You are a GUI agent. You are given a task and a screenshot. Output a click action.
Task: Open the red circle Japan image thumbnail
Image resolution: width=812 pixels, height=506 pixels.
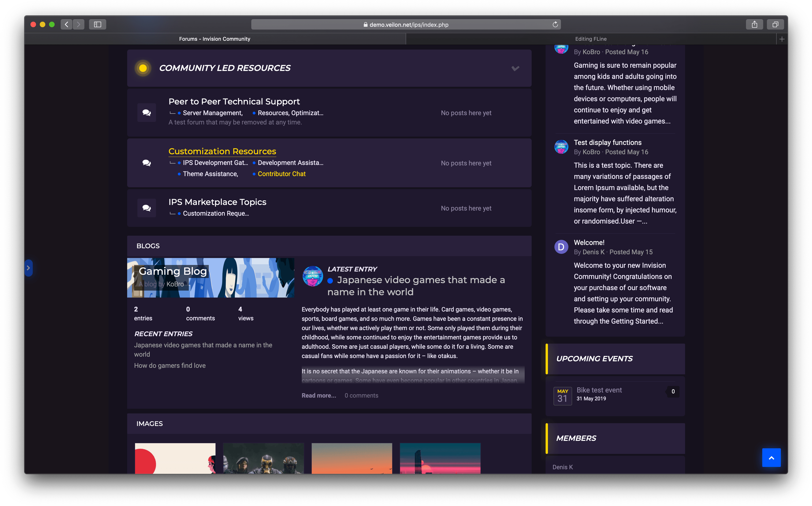[175, 458]
